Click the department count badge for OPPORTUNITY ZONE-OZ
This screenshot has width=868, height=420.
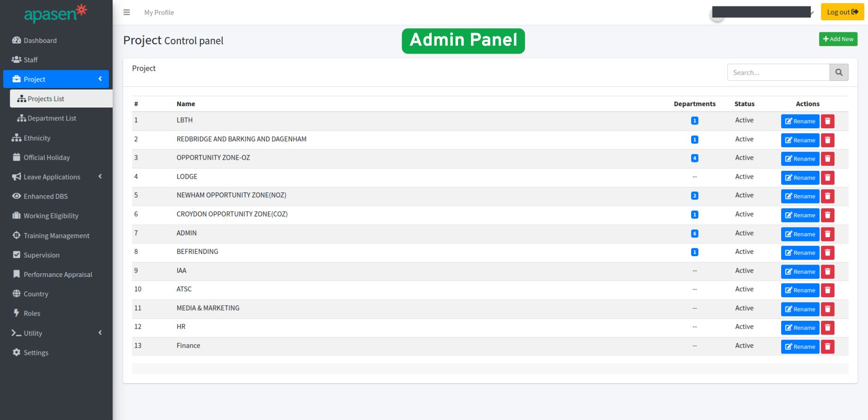click(x=694, y=158)
